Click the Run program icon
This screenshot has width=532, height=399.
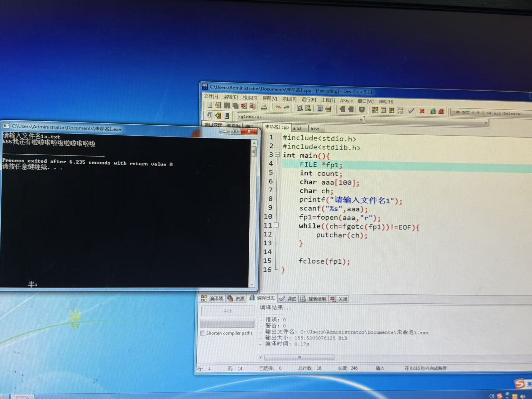click(383, 110)
